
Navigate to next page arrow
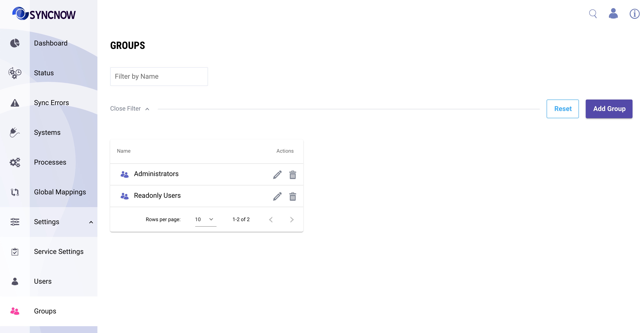[292, 220]
